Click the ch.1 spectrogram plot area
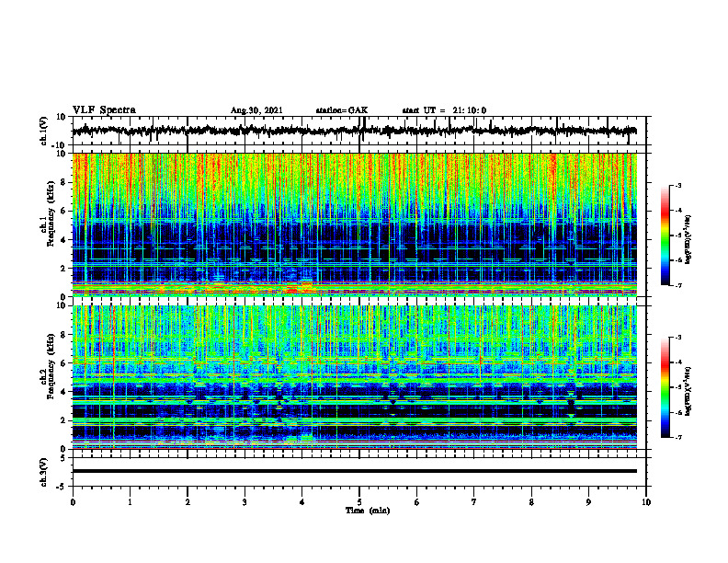Screen dimensions: 728x563 coord(354,224)
